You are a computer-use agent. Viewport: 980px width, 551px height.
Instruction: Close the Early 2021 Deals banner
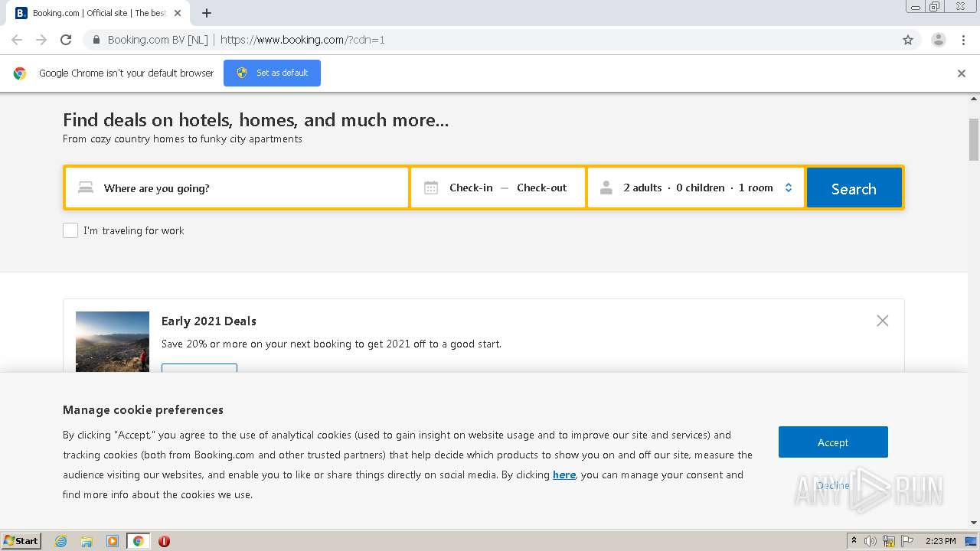pyautogui.click(x=882, y=321)
